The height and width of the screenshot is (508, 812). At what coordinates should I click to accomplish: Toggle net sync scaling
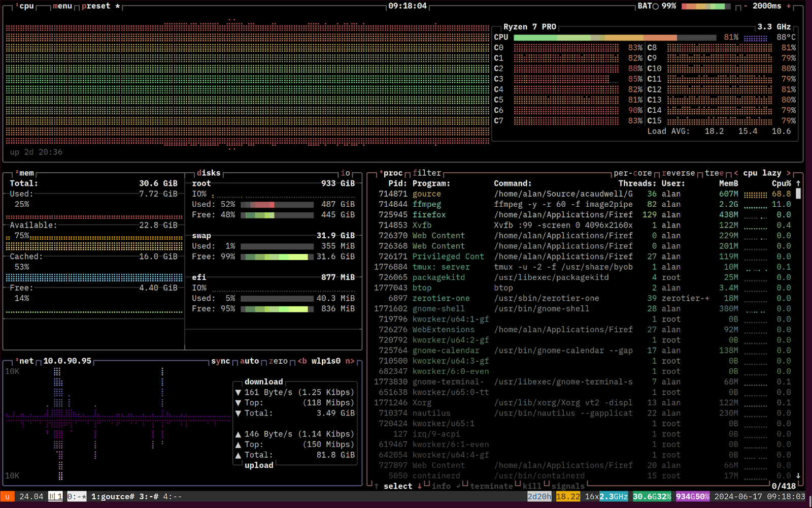(221, 361)
